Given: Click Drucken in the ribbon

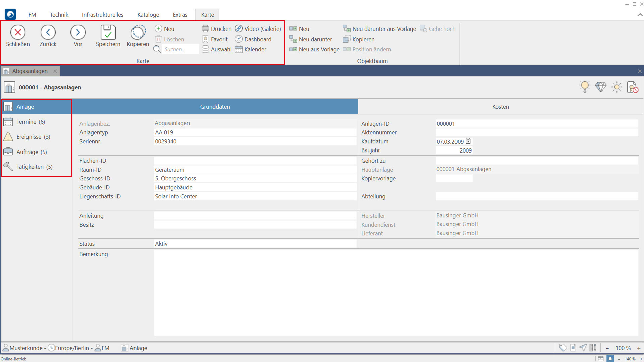Looking at the screenshot, I should [x=217, y=29].
